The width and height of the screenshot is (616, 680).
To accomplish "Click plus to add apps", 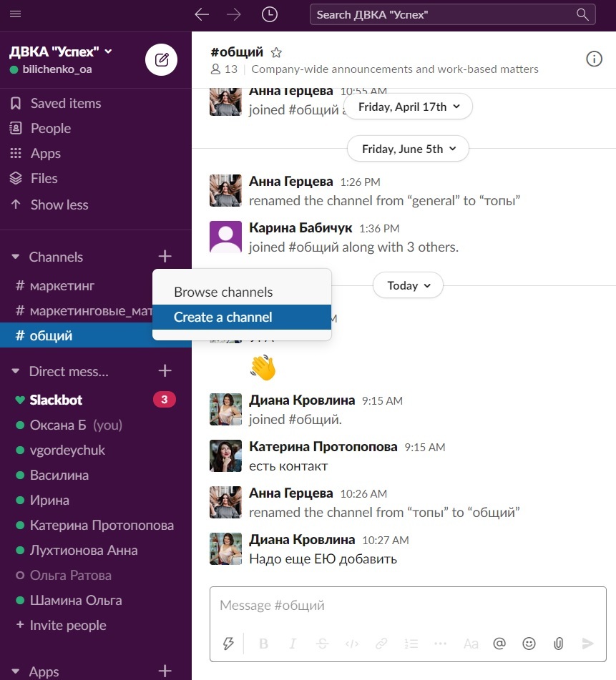I will [x=165, y=671].
